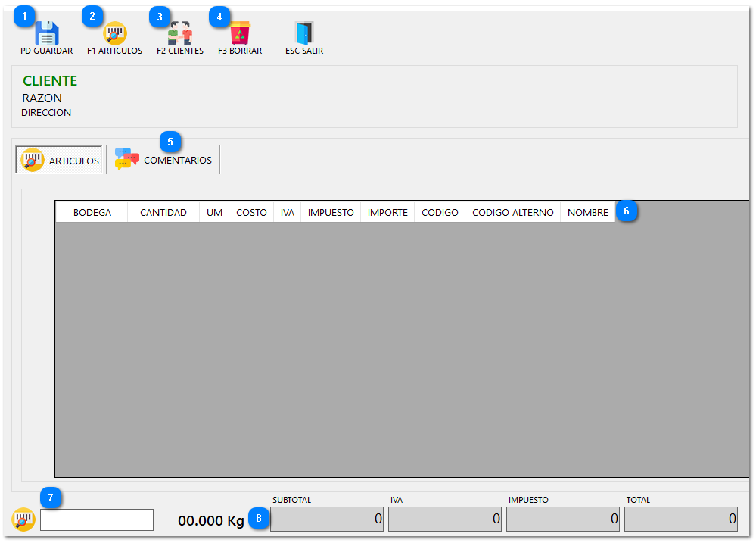Click the green Cliente label
Image resolution: width=756 pixels, height=543 pixels.
[x=50, y=81]
